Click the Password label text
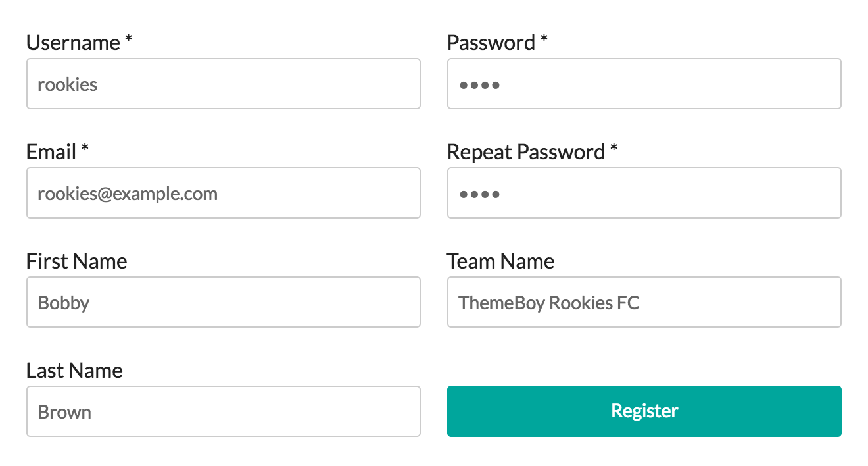This screenshot has width=868, height=466. point(491,43)
